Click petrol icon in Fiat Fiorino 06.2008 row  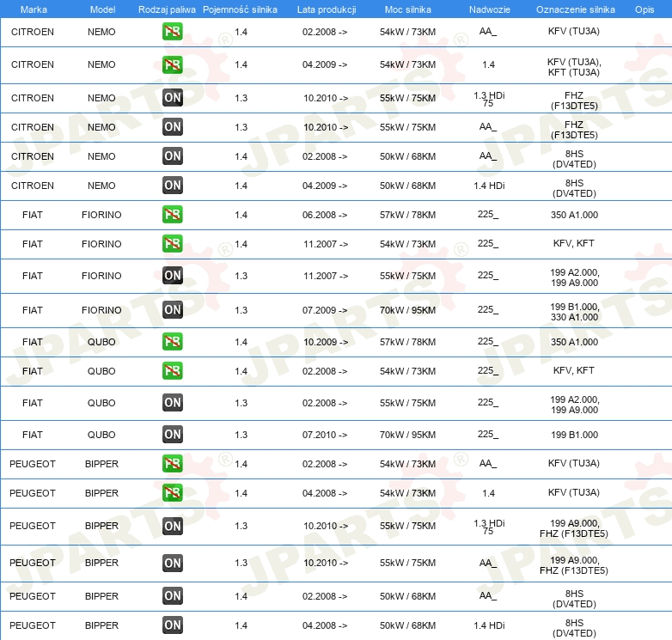tap(172, 215)
